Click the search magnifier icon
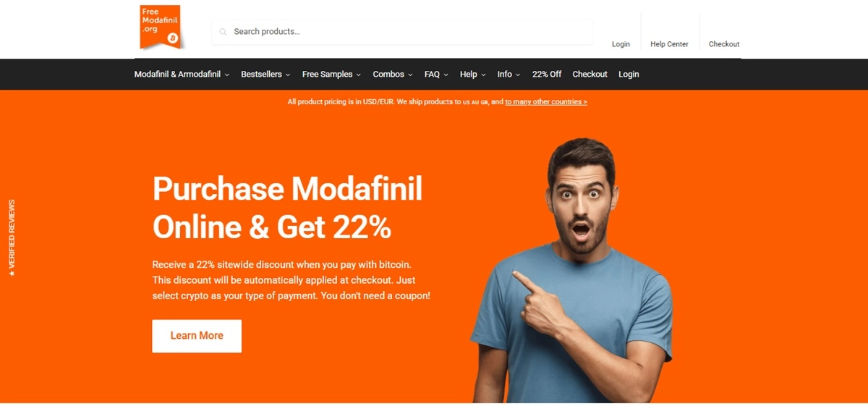 [x=223, y=32]
